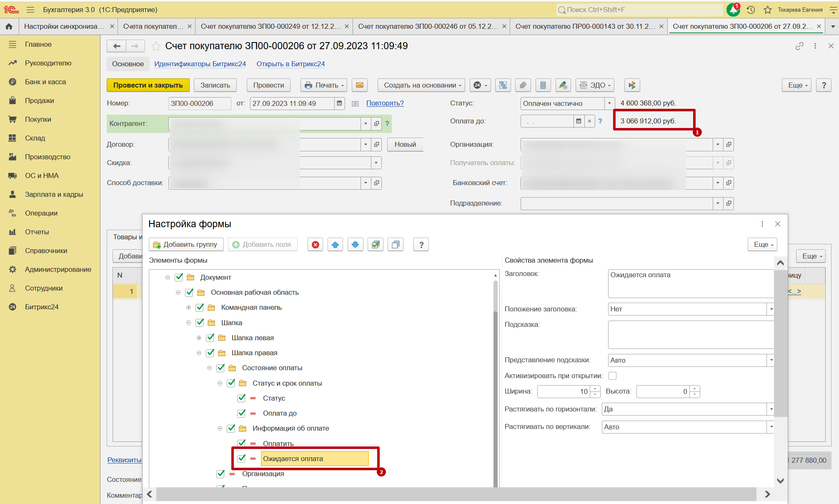839x504 pixels.
Task: Open notifications bell icon
Action: pos(733,10)
